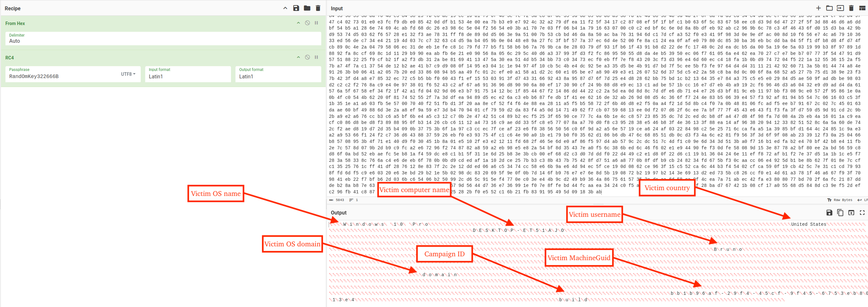This screenshot has height=307, width=868.
Task: Open file as input
Action: coord(840,8)
